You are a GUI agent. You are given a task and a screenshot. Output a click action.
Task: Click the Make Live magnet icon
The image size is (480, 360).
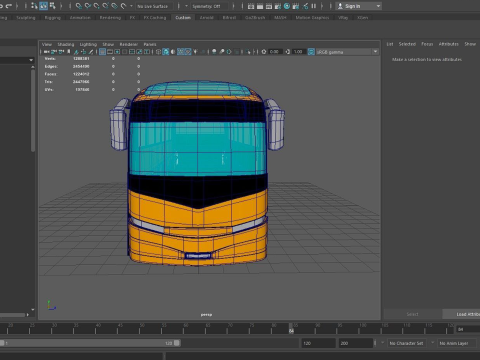pyautogui.click(x=123, y=6)
